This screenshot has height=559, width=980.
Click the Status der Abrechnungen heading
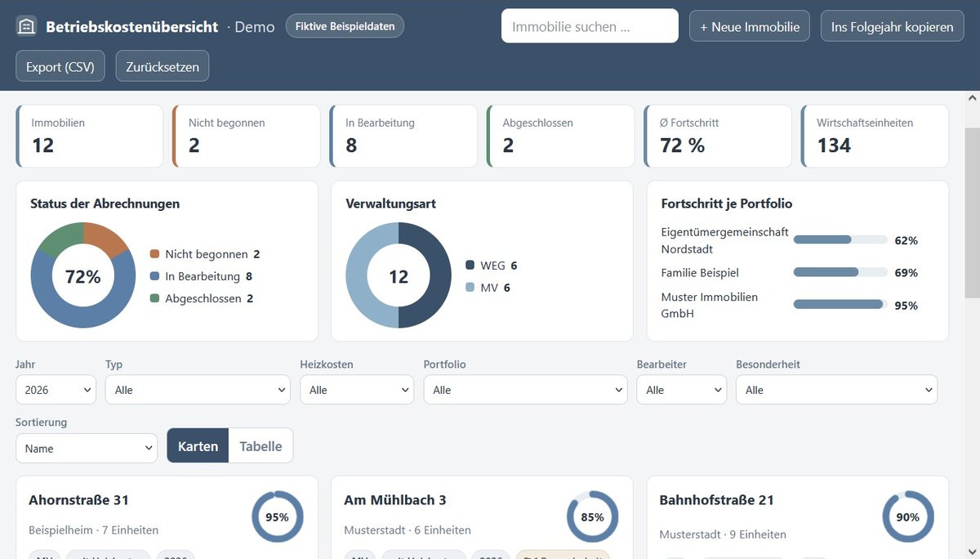coord(105,203)
